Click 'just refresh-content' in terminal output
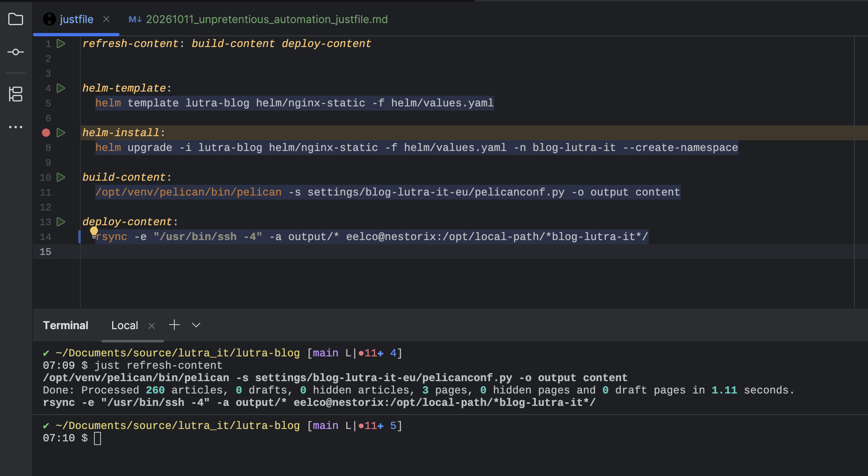This screenshot has width=868, height=476. click(x=158, y=365)
